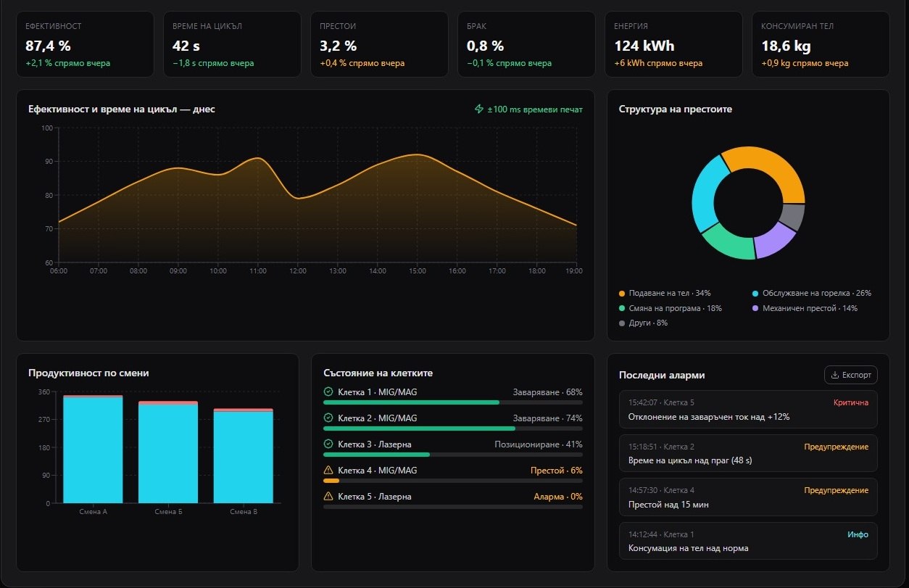Click the purple dot for Механичен престой
The height and width of the screenshot is (588, 909).
tap(755, 308)
